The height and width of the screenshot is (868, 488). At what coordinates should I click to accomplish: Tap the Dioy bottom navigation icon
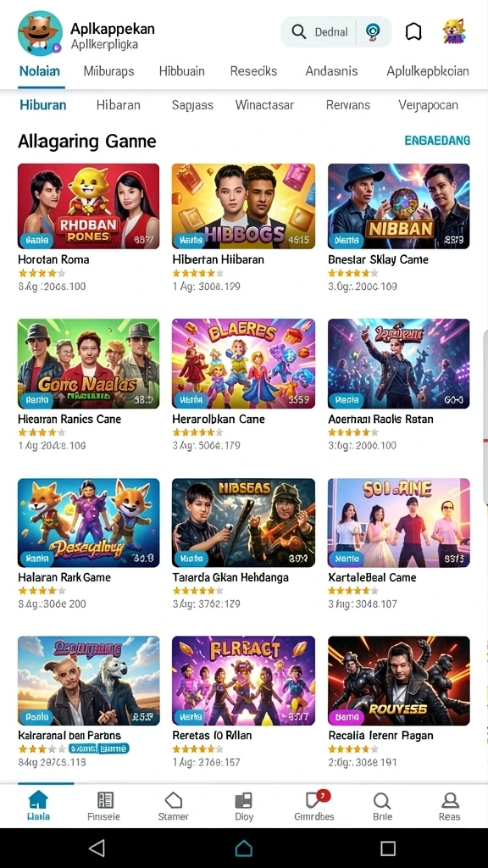244,806
